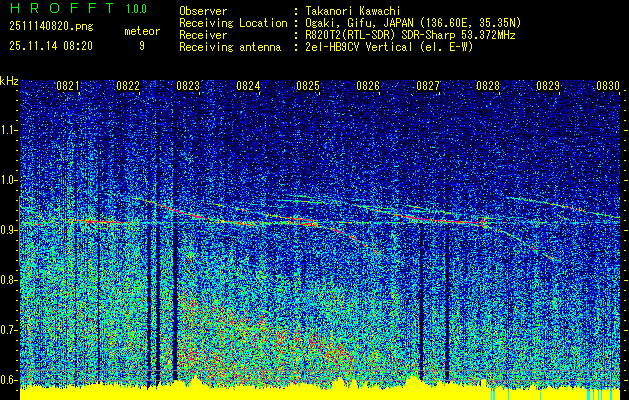Click the 0828 time marker
The image size is (629, 400).
(488, 85)
